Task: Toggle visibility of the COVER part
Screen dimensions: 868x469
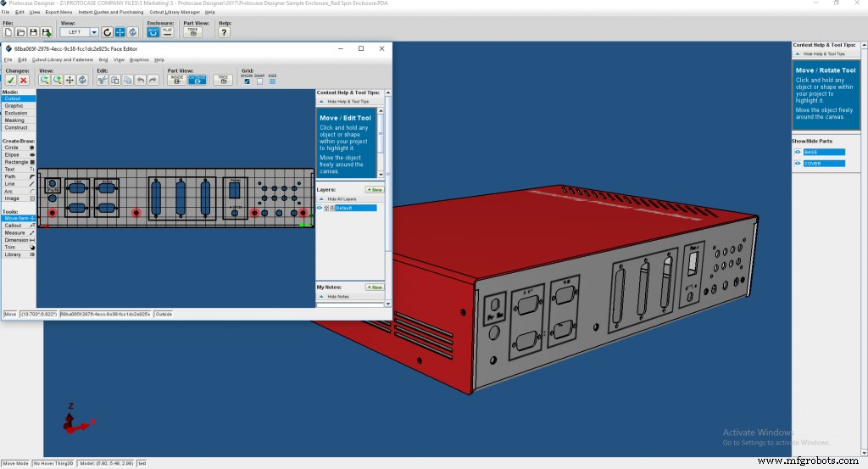Action: (798, 164)
